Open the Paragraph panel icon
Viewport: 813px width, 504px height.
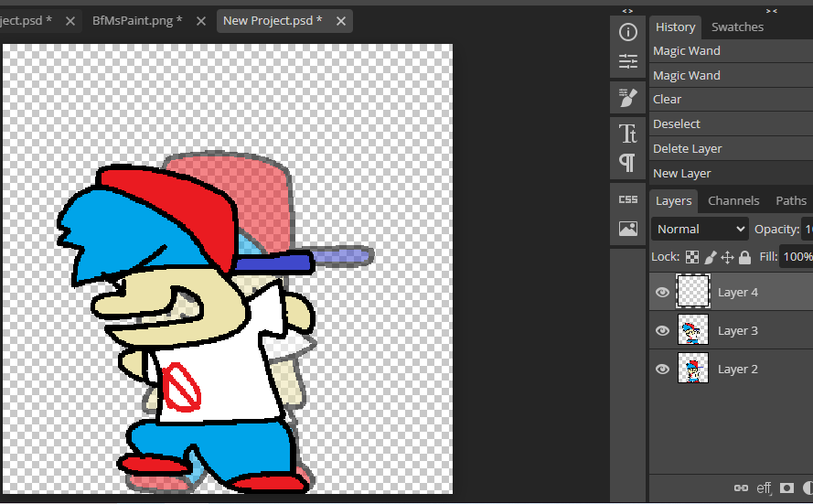click(628, 162)
